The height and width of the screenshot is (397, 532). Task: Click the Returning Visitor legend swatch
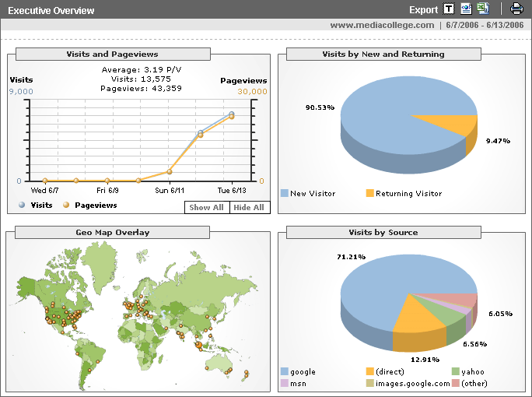pos(369,193)
